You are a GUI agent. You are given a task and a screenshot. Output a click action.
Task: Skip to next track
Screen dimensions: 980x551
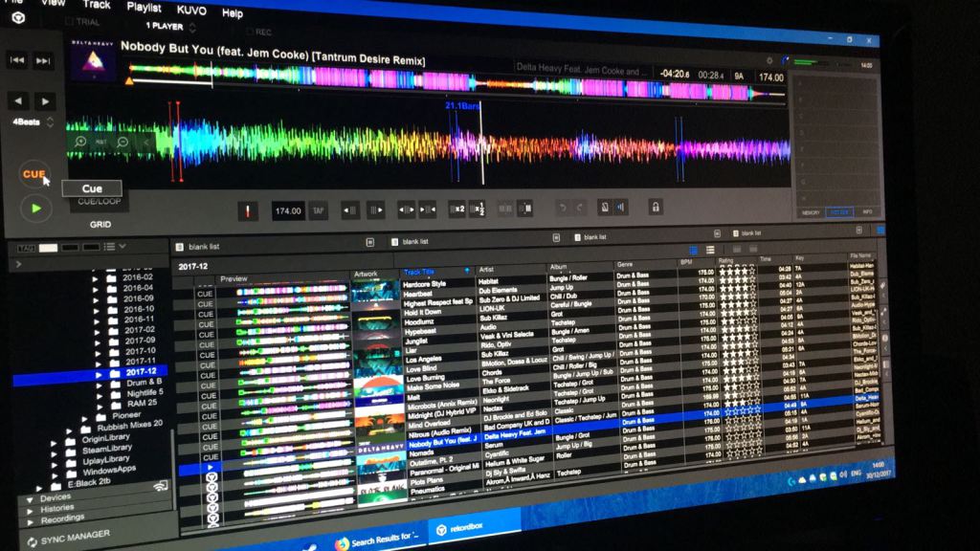click(x=43, y=60)
